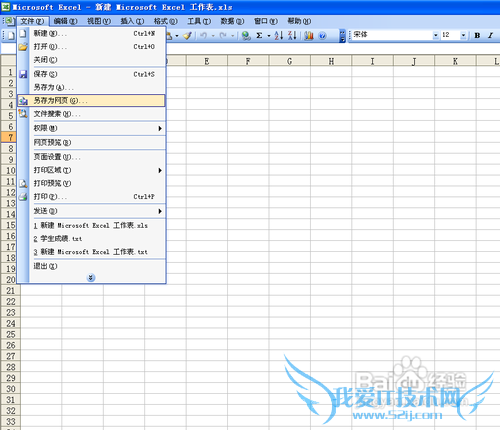Select row 21 header
The height and width of the screenshot is (430, 500).
click(x=10, y=291)
